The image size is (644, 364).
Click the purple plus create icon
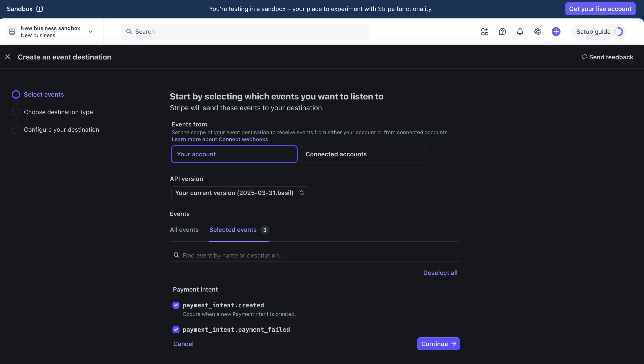(556, 32)
